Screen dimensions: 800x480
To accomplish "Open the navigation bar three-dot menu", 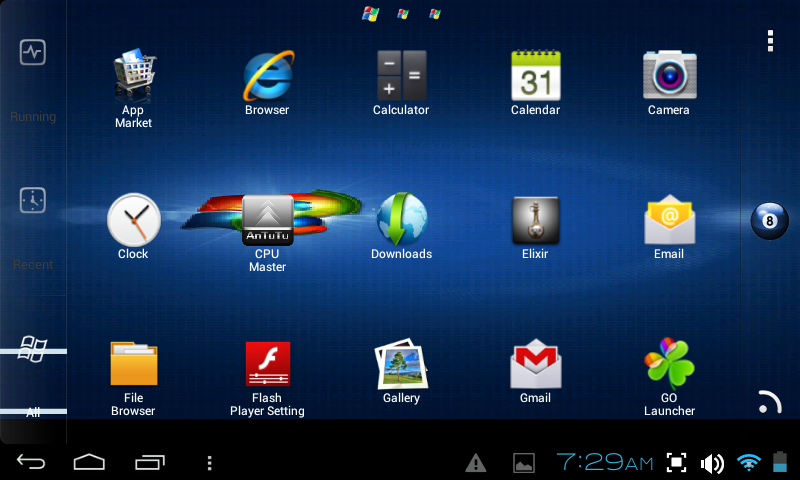I will [x=209, y=463].
